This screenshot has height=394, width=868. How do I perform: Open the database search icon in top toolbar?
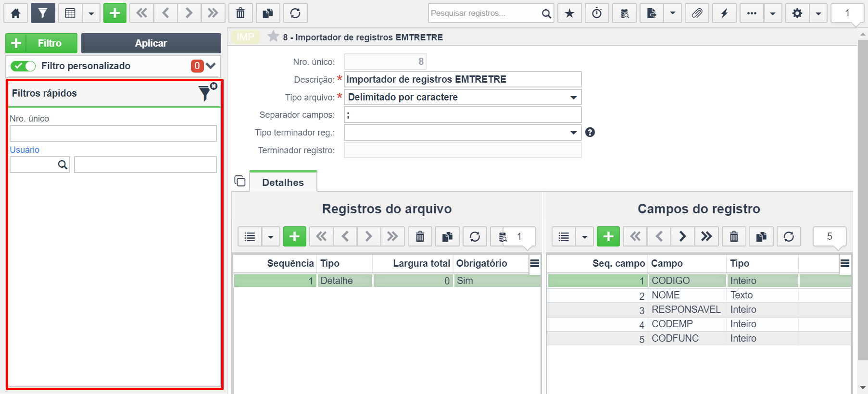[625, 13]
